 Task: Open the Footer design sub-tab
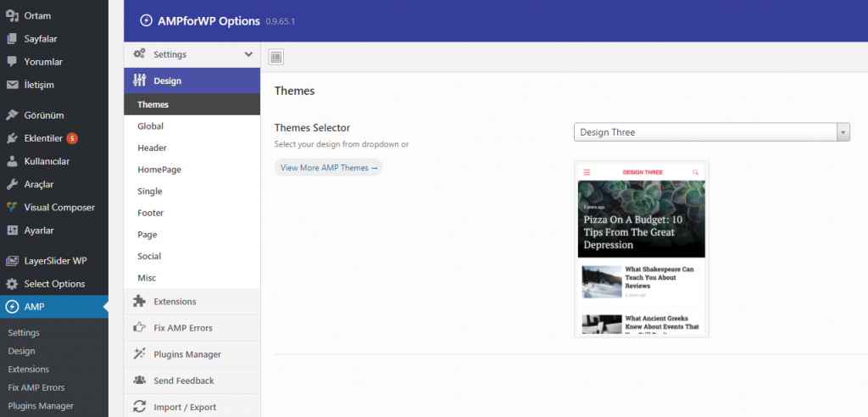192,213
